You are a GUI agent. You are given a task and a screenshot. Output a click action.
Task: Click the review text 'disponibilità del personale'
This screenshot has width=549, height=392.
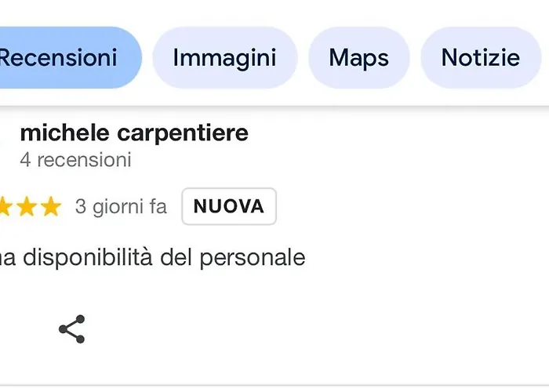[x=164, y=257]
